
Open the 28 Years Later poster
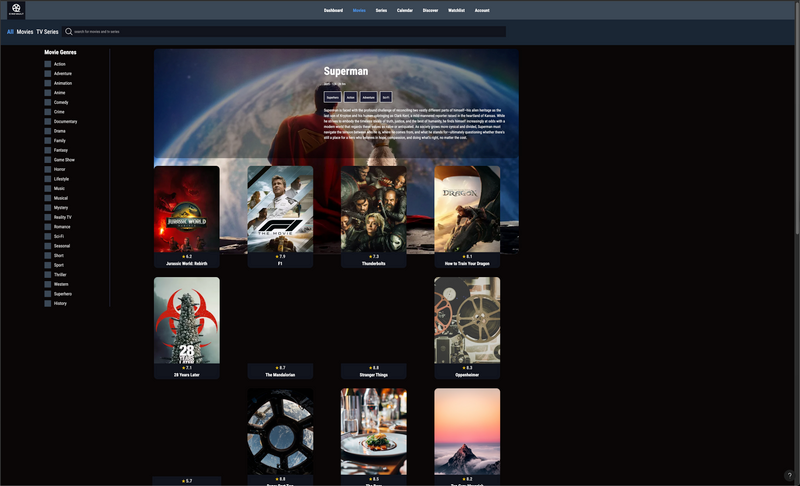[187, 320]
